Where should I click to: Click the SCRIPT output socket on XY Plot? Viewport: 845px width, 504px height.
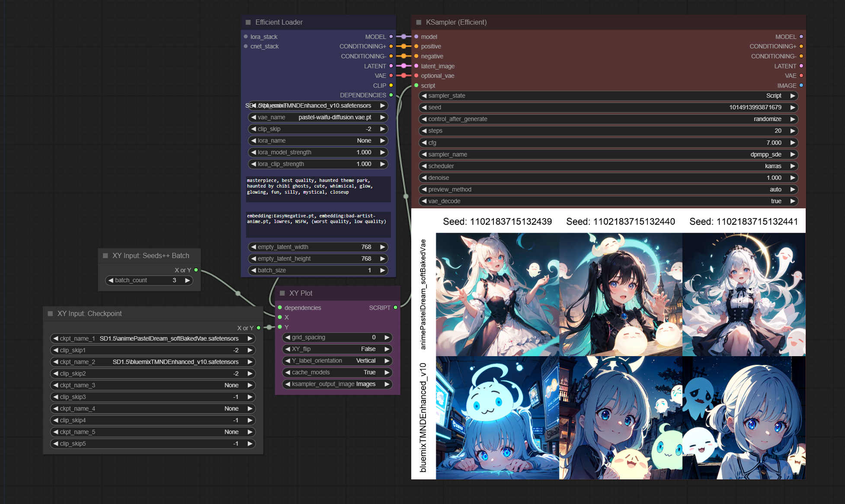[x=395, y=307]
